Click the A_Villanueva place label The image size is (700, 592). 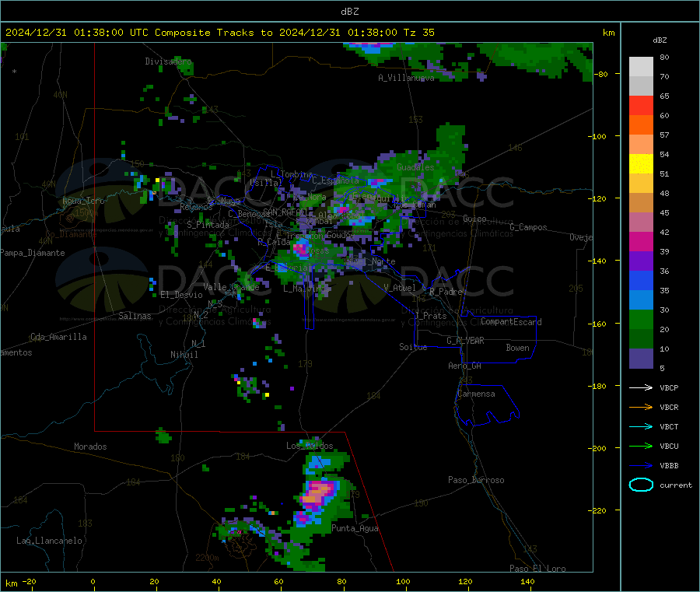pyautogui.click(x=406, y=78)
